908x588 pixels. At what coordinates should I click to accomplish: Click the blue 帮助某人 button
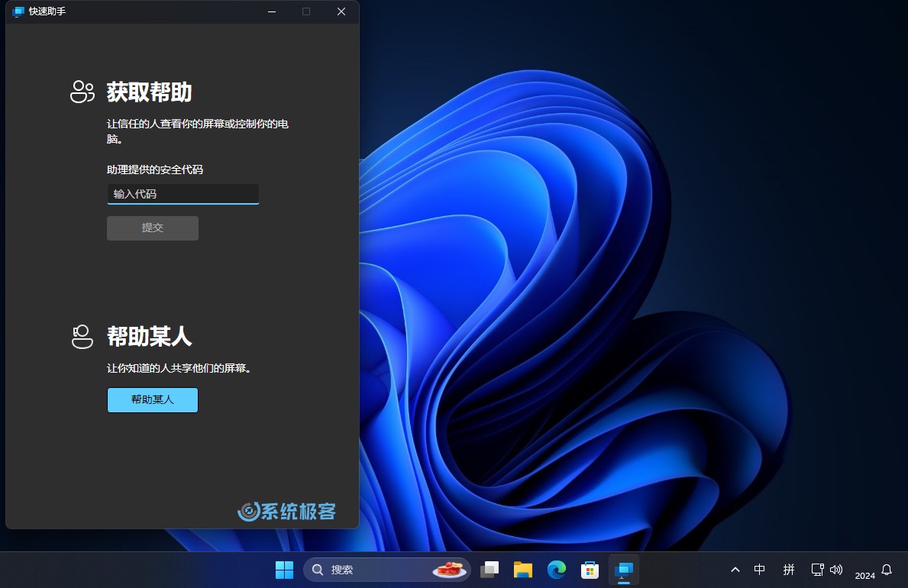coord(153,399)
